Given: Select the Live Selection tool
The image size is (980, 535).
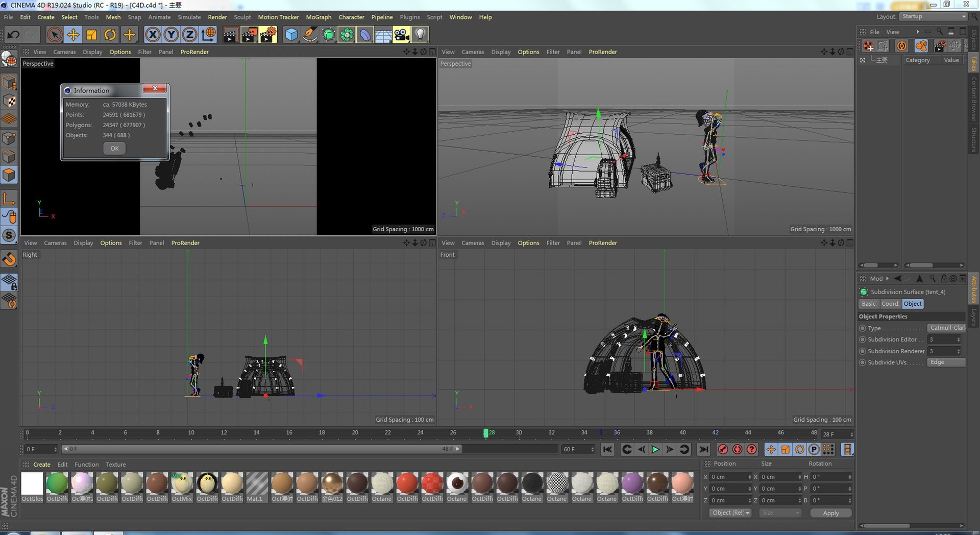Looking at the screenshot, I should point(55,35).
